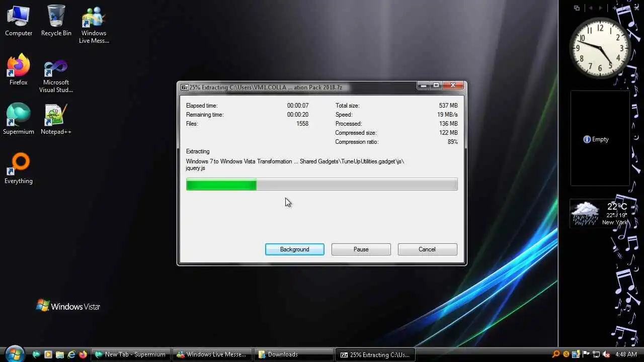Switch to the Downloads taskbar button

(x=294, y=354)
